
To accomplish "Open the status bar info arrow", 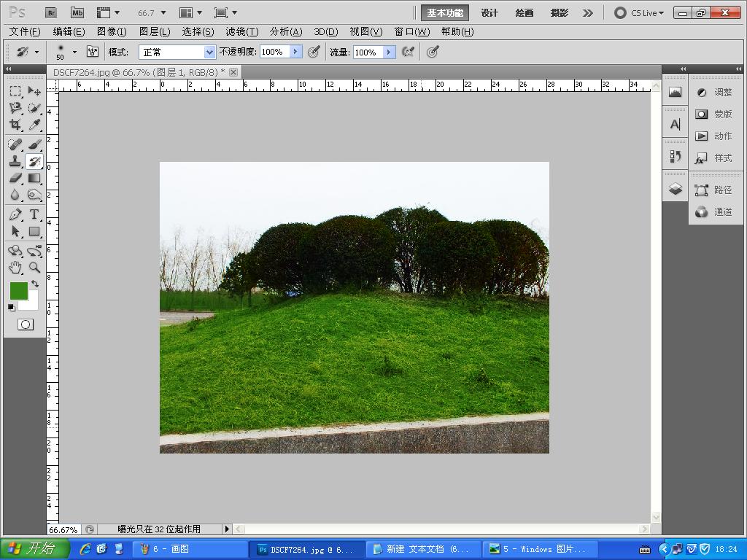I will click(228, 529).
